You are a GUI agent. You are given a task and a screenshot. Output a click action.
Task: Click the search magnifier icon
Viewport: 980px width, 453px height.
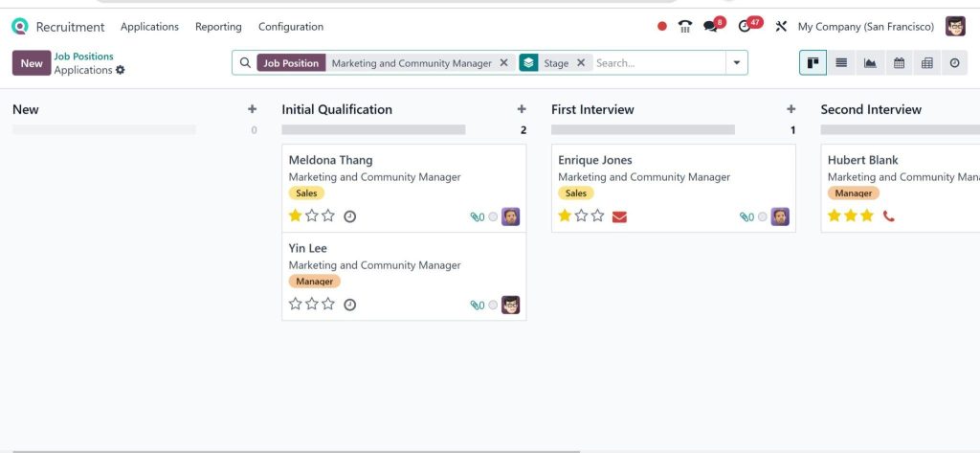point(246,62)
